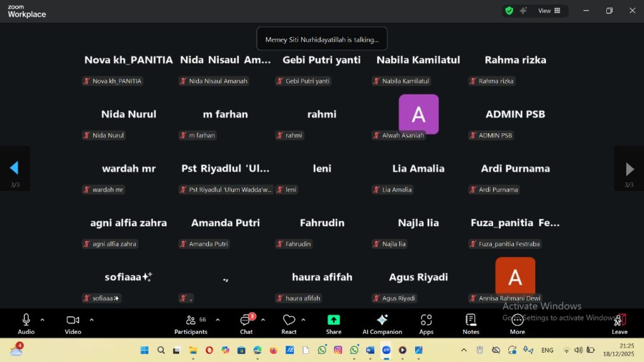Open the Participants list
The height and width of the screenshot is (362, 644).
click(191, 323)
